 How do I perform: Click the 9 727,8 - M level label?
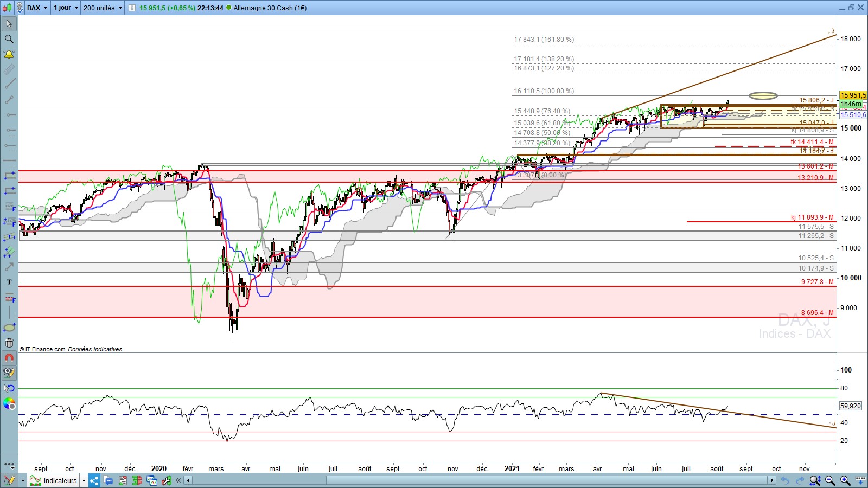818,282
